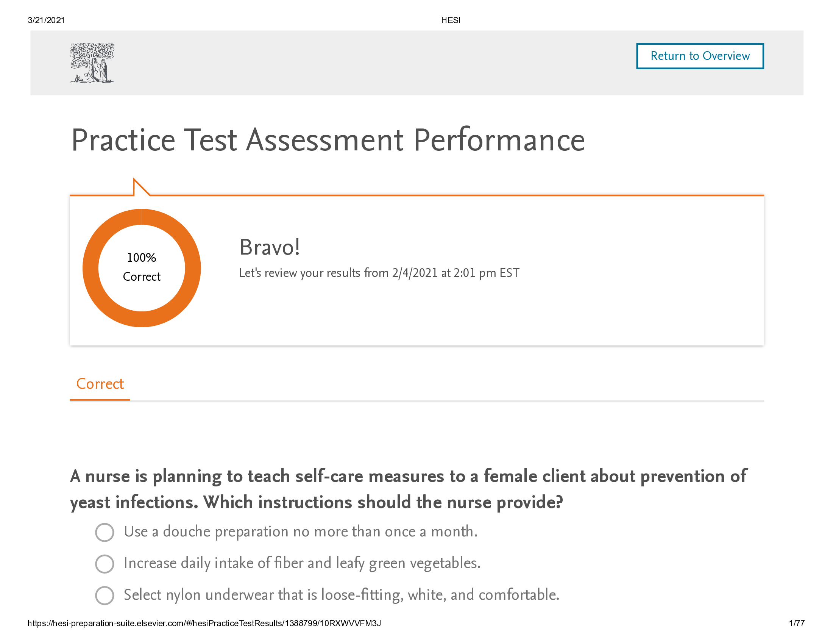The image size is (833, 644).
Task: Click the 100% Correct donut chart
Action: pyautogui.click(x=142, y=267)
